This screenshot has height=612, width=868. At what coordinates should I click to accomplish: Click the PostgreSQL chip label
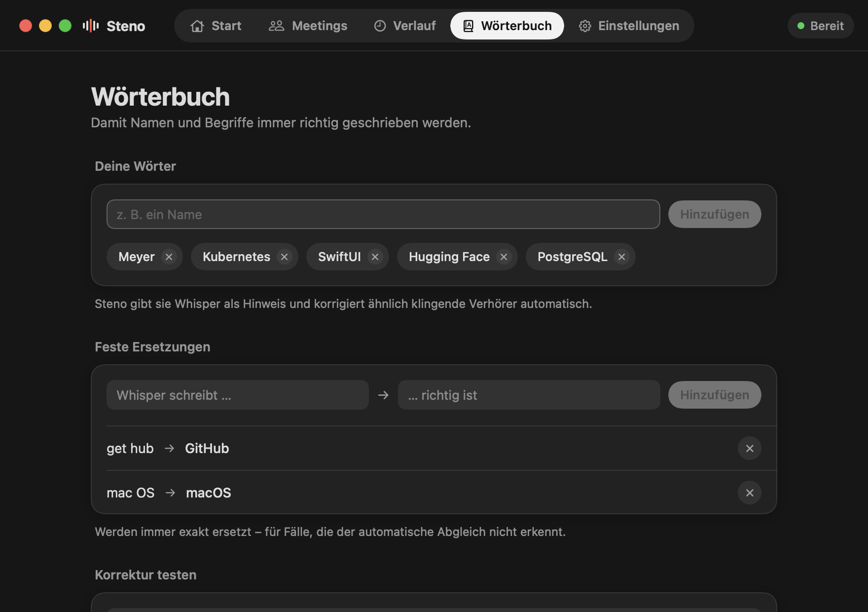pyautogui.click(x=573, y=257)
